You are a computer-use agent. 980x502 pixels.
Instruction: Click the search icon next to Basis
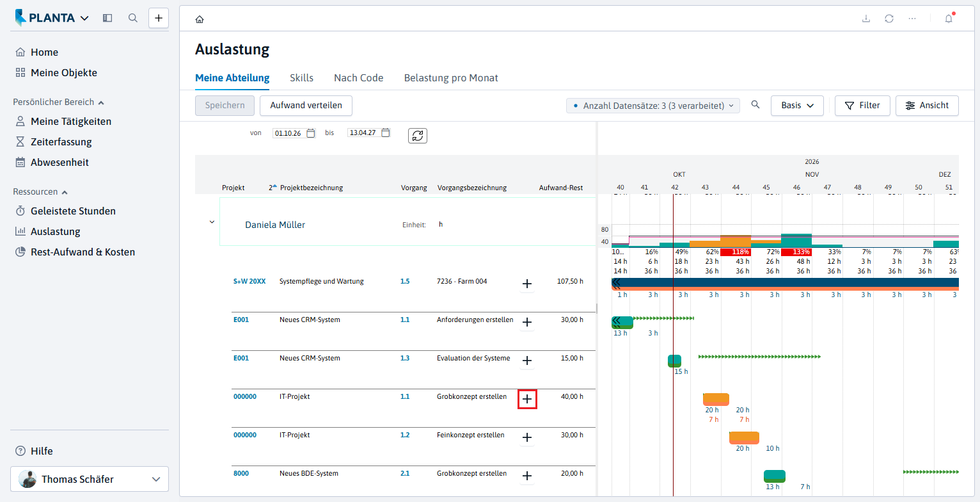pos(755,105)
